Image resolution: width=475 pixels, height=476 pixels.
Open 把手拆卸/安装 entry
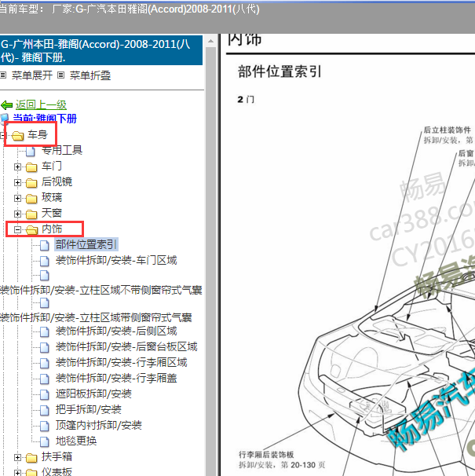click(88, 410)
